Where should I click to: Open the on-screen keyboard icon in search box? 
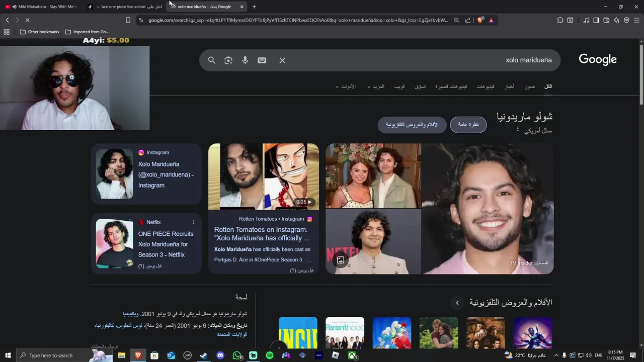coord(262,60)
